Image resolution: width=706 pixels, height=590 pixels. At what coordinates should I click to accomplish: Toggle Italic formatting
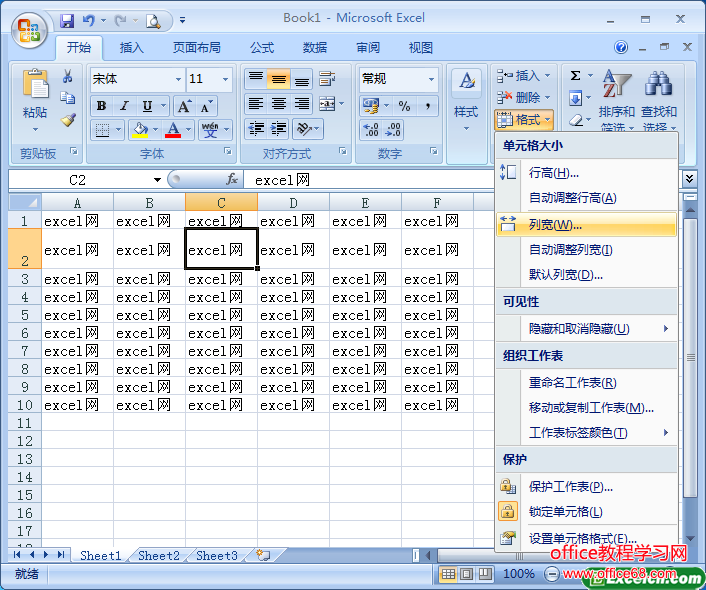click(x=124, y=106)
